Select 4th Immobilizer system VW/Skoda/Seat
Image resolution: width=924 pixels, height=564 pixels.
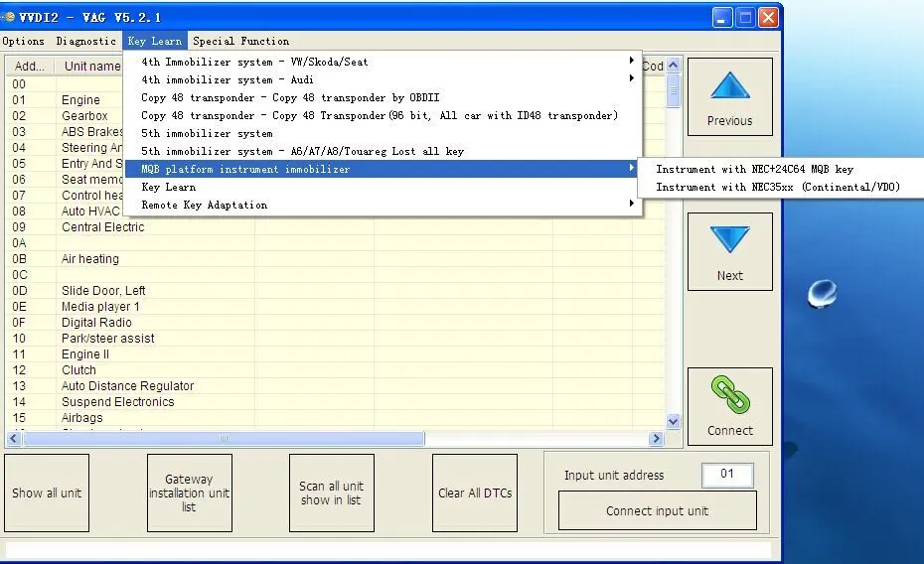click(384, 62)
